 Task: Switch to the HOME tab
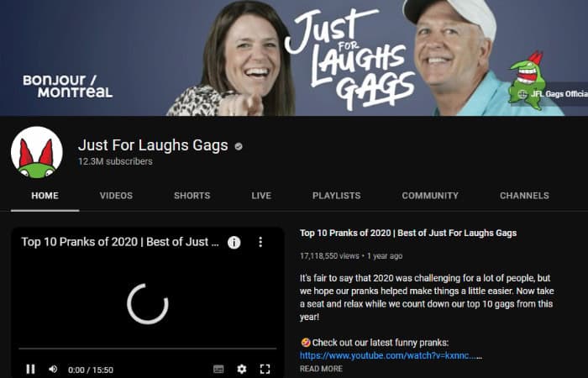click(x=45, y=196)
